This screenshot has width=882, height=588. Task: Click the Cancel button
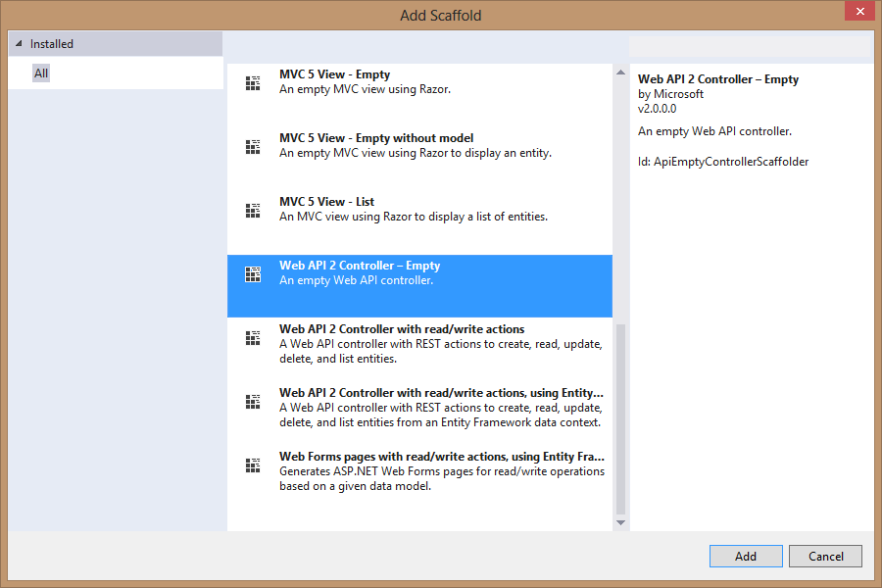click(x=825, y=556)
